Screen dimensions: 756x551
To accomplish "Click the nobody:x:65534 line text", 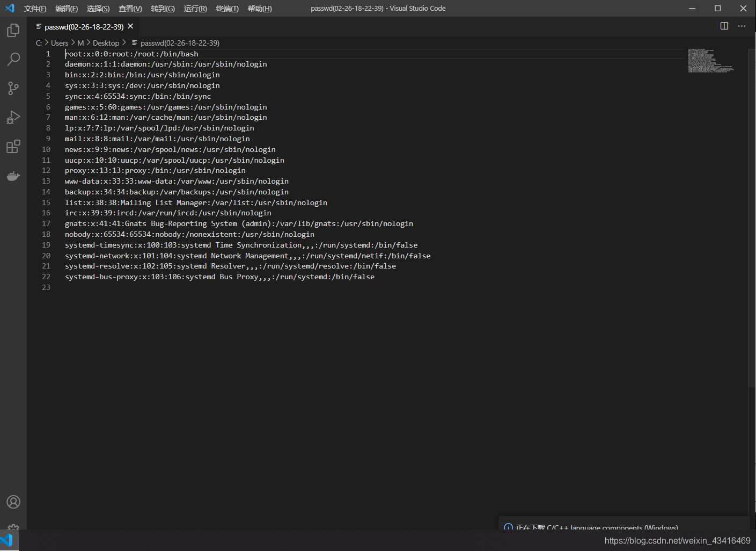I will [x=189, y=234].
